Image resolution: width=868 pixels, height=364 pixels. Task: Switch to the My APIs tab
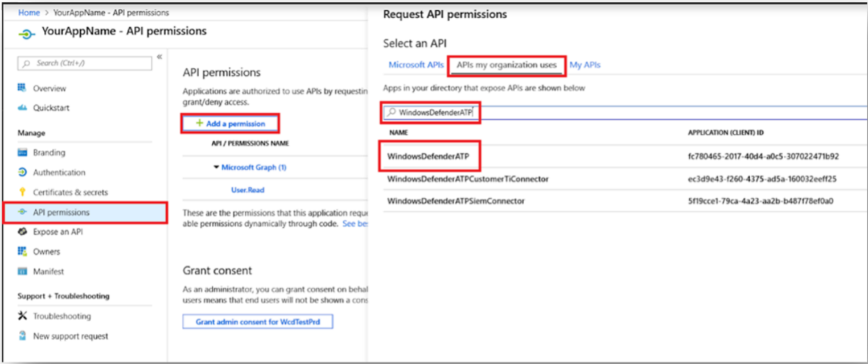point(585,65)
